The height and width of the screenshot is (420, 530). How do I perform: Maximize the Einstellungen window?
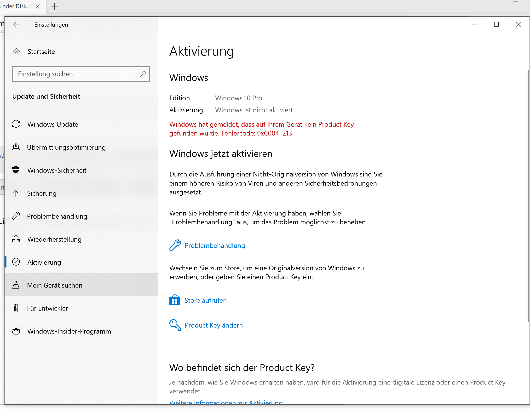(x=496, y=24)
